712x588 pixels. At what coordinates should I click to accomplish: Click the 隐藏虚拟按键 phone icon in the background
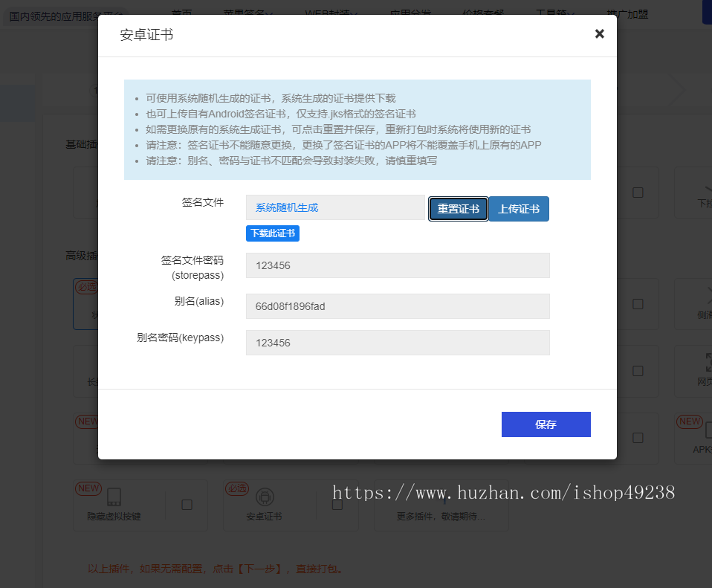114,497
